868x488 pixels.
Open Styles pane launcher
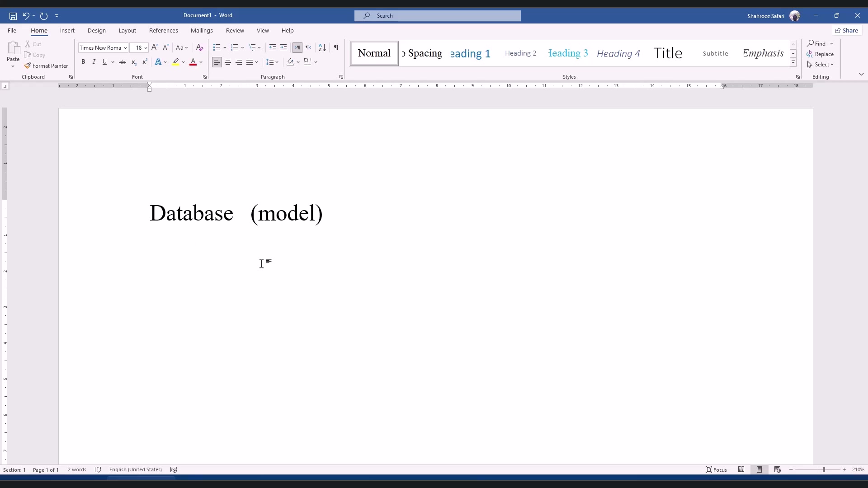tap(798, 77)
